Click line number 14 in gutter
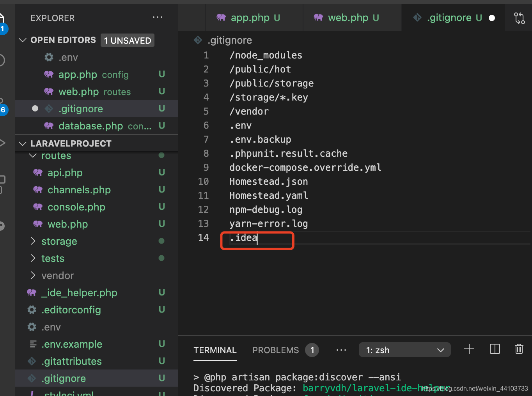This screenshot has width=532, height=396. [203, 238]
